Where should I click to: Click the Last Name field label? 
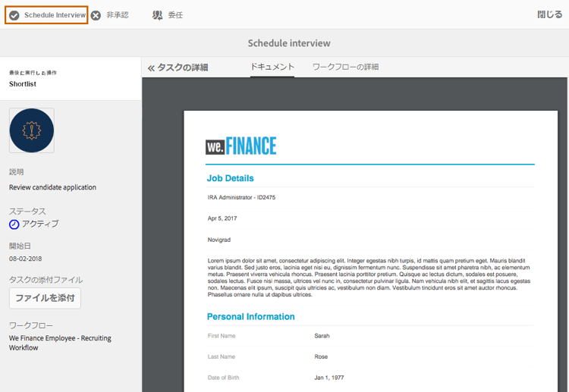222,357
